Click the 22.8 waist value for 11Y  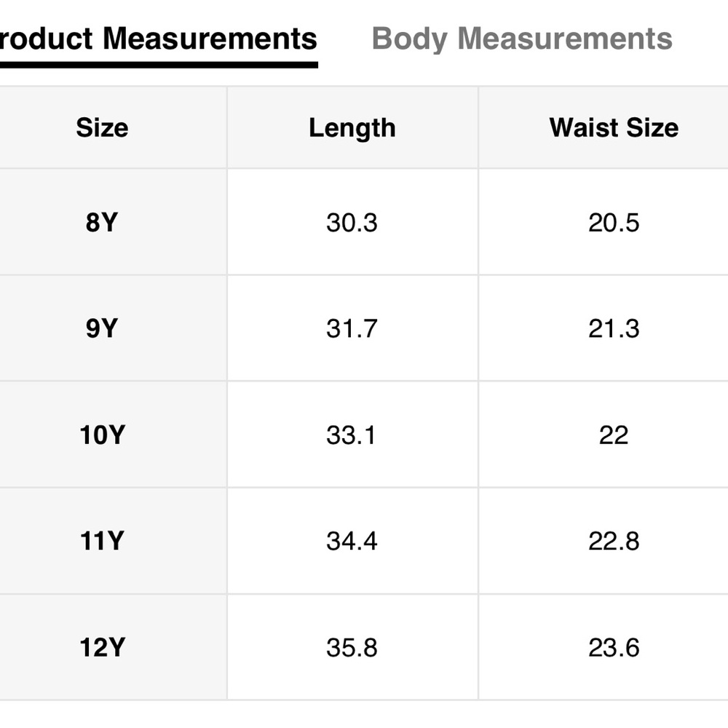click(614, 542)
